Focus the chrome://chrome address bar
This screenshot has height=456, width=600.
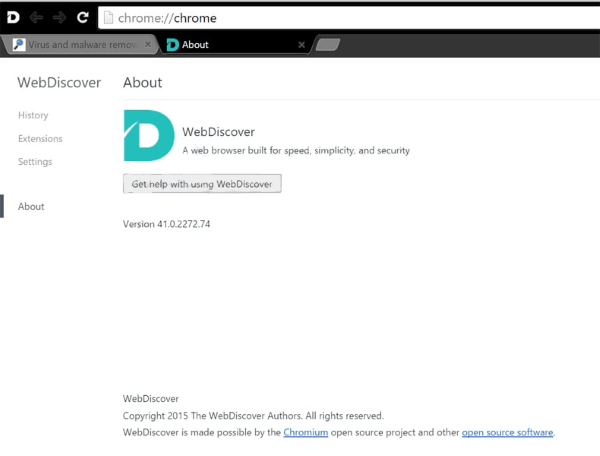[349, 18]
